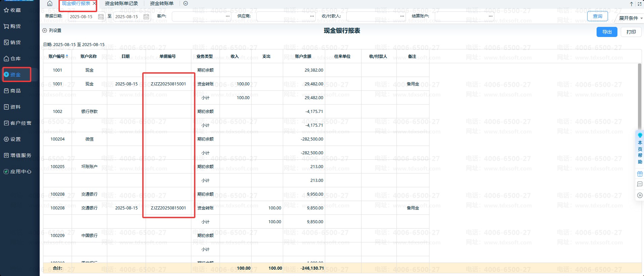Open 列设置 column settings
This screenshot has width=644, height=276.
click(x=52, y=31)
